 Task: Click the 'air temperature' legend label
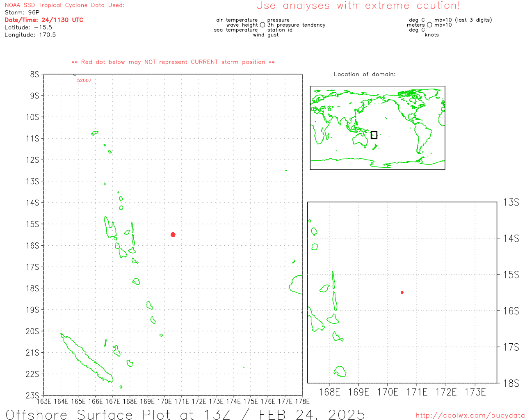click(237, 20)
